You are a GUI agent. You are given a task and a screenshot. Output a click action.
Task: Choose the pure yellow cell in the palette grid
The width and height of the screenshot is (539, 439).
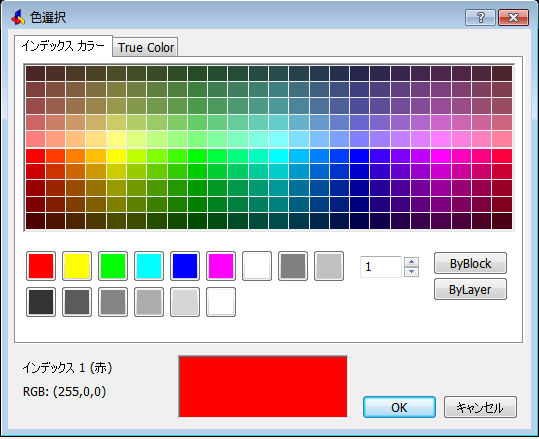(x=116, y=156)
